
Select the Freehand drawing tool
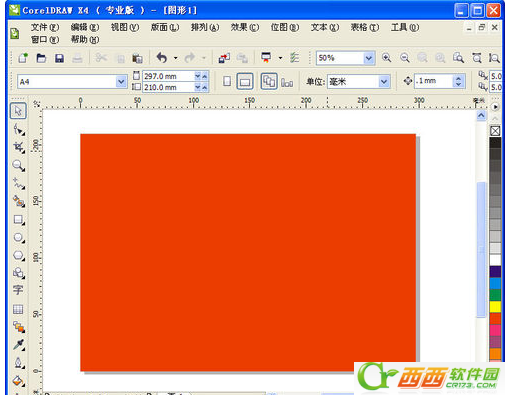tap(18, 183)
